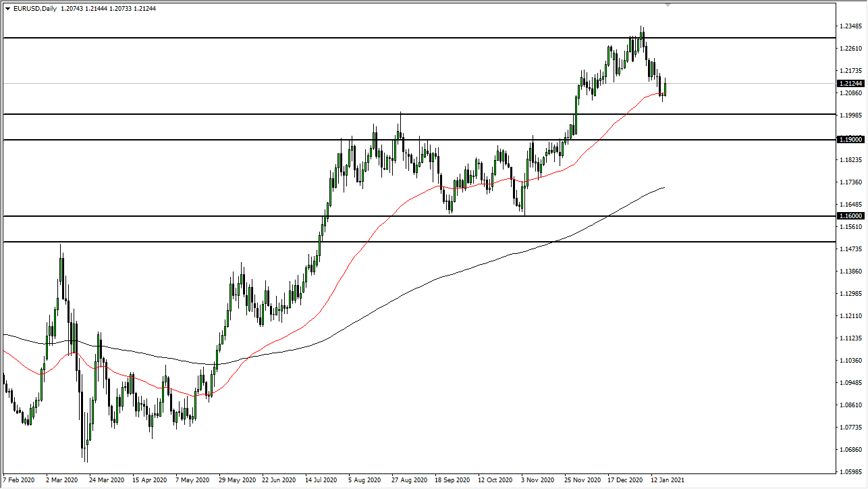Viewport: 868px width, 489px height.
Task: Click the topmost horizontal resistance line
Action: (405, 37)
